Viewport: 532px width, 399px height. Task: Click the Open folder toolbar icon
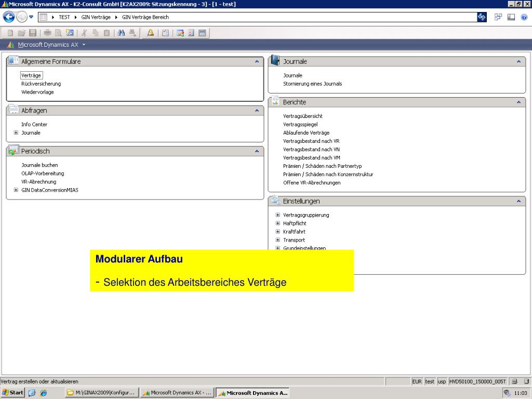21,33
